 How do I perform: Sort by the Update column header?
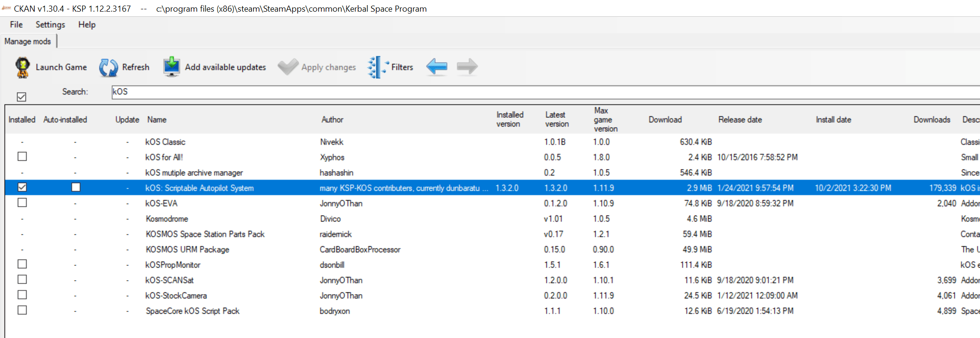pyautogui.click(x=127, y=120)
